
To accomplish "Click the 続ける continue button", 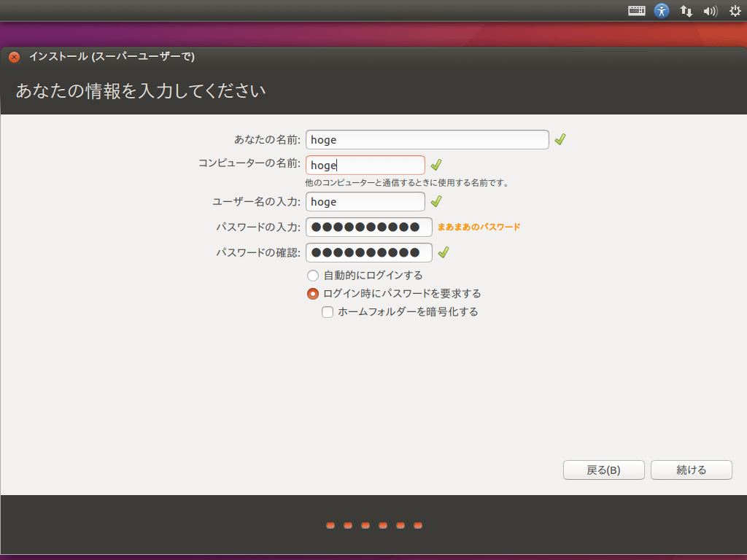I will tap(692, 470).
